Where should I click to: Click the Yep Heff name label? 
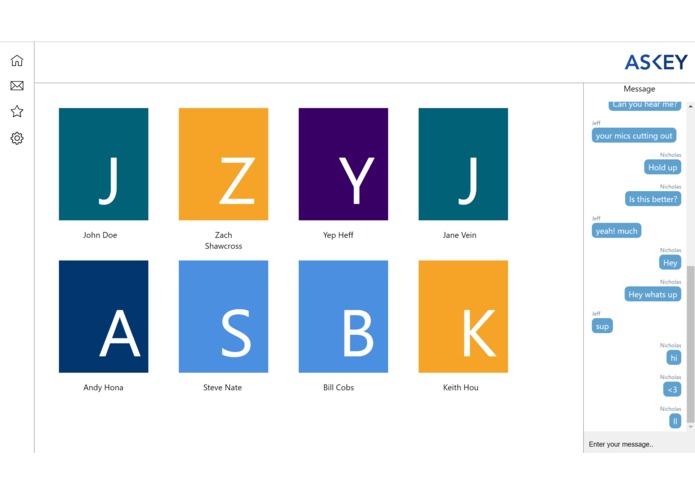click(x=338, y=235)
